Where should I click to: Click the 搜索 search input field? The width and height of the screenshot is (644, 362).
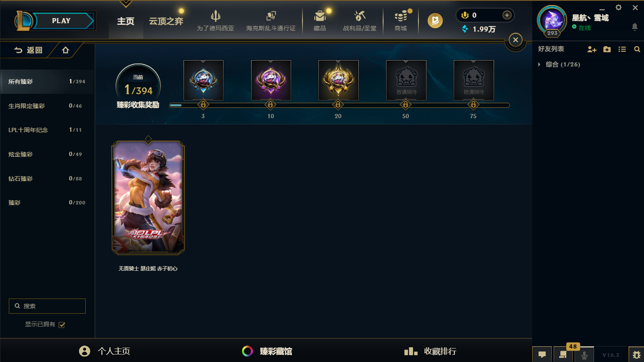pyautogui.click(x=47, y=306)
